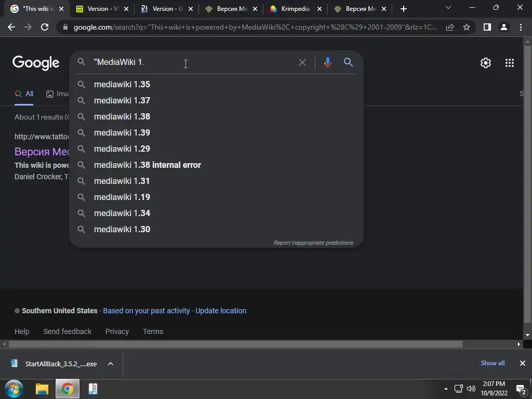Close the Krimpedia tab
The height and width of the screenshot is (399, 532).
coord(320,9)
